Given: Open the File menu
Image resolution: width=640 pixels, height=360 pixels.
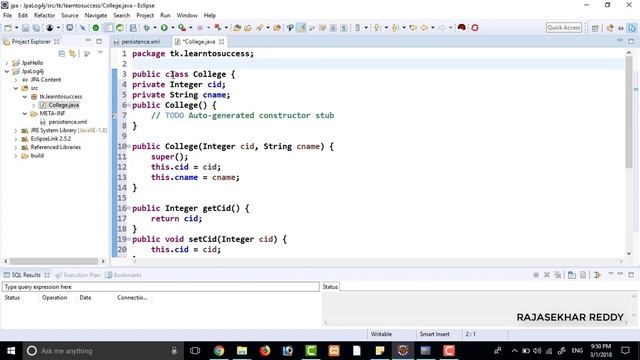Looking at the screenshot, I should pyautogui.click(x=7, y=15).
